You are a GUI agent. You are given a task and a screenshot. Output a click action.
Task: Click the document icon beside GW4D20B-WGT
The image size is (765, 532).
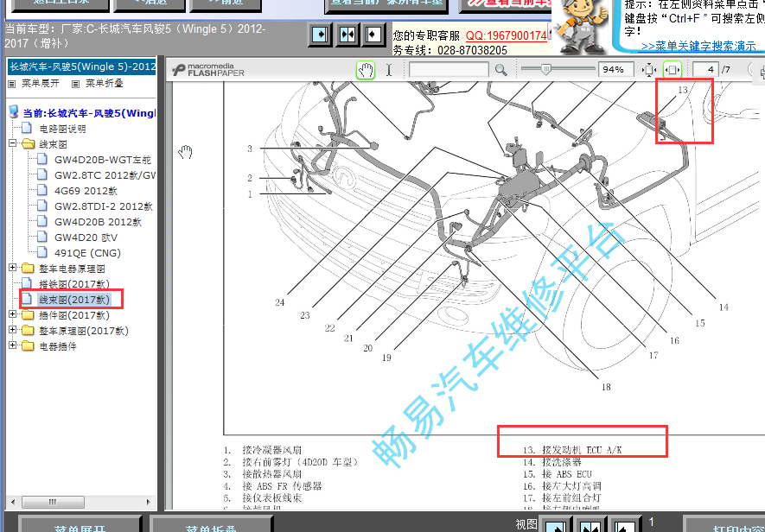pos(42,159)
